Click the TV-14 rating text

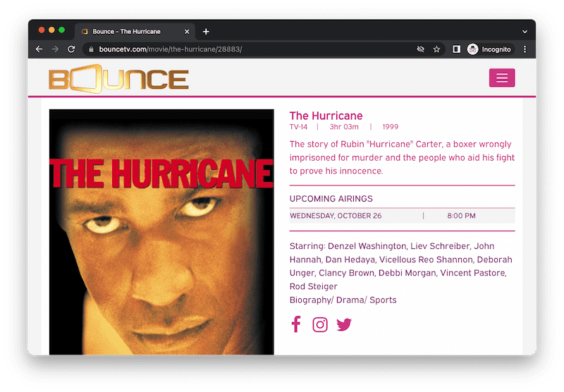[x=298, y=127]
